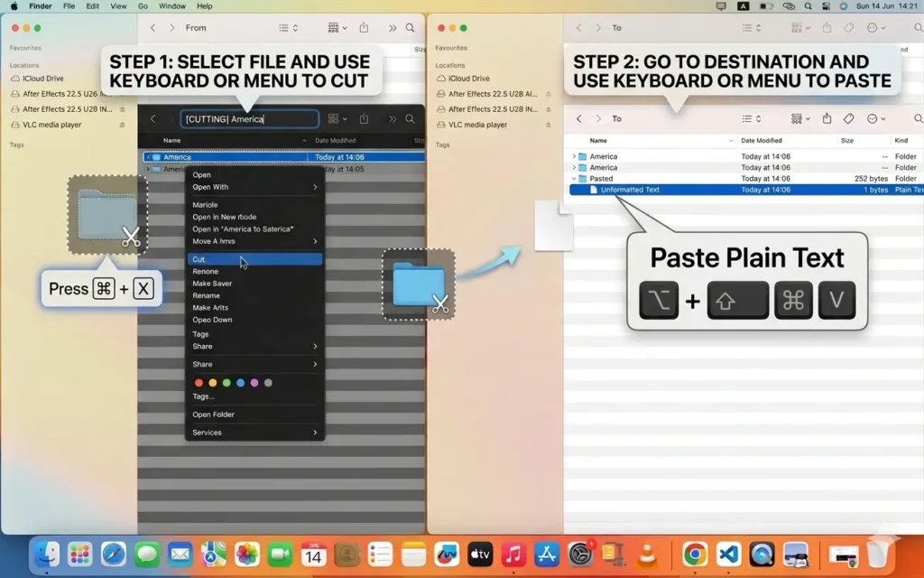This screenshot has width=924, height=578.
Task: Open Safari from the Dock
Action: click(x=113, y=555)
